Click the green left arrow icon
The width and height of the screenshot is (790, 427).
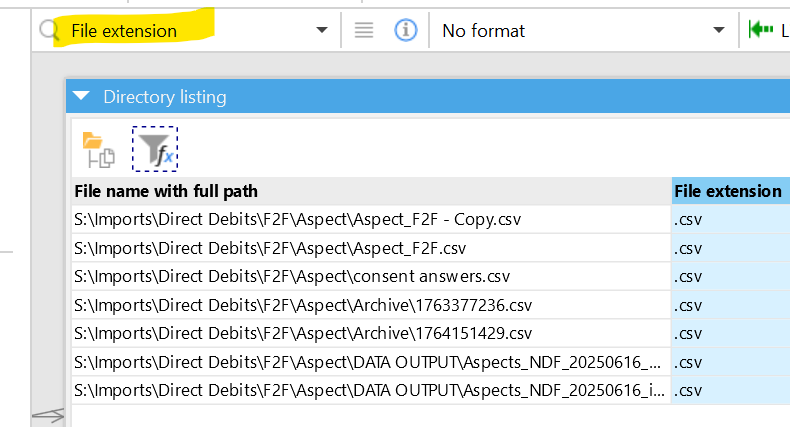click(760, 30)
